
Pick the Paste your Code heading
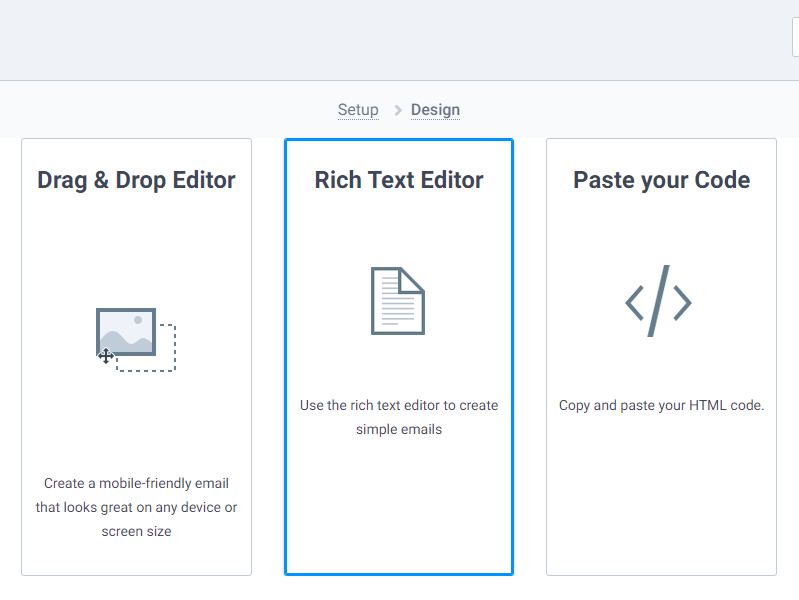tap(661, 180)
